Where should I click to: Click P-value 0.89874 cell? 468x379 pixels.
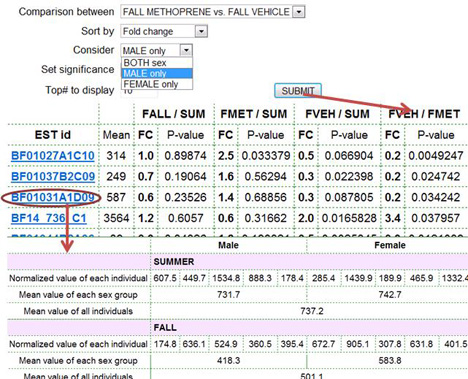click(185, 156)
